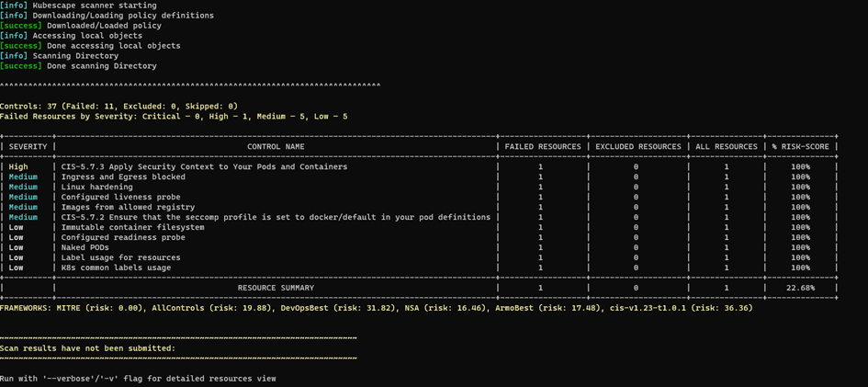This screenshot has height=387, width=868.
Task: Click the ALL RESOURCES column header
Action: [x=727, y=147]
